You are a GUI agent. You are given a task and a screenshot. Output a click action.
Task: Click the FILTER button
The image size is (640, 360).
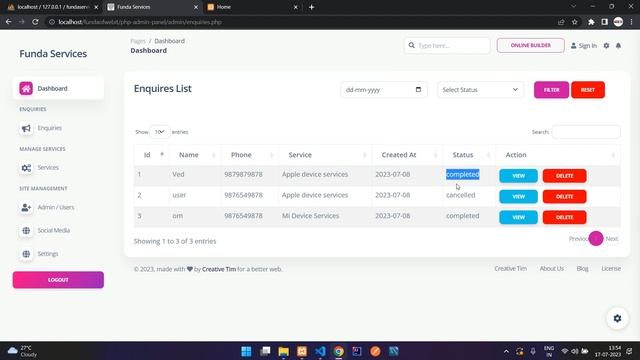(x=551, y=90)
